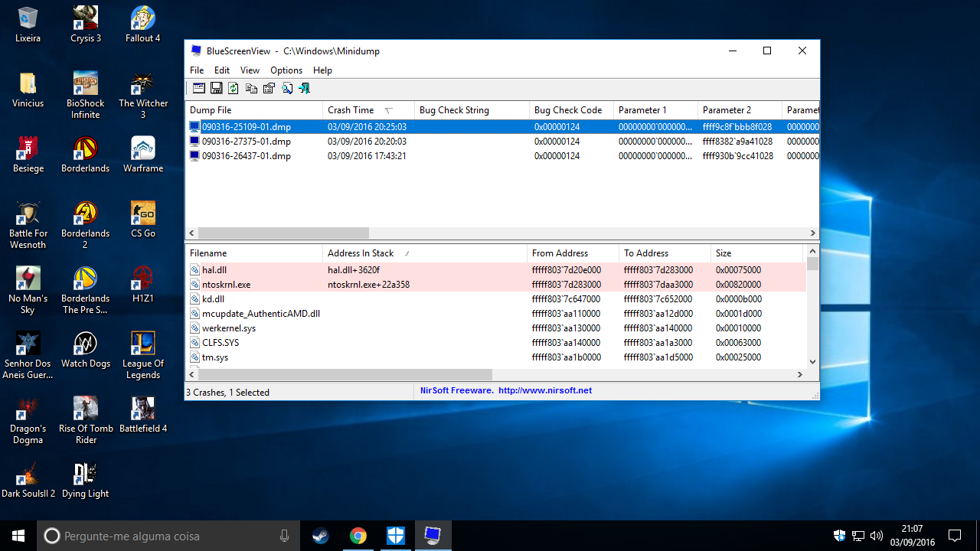Select Dying Light desktop shortcut

click(86, 480)
